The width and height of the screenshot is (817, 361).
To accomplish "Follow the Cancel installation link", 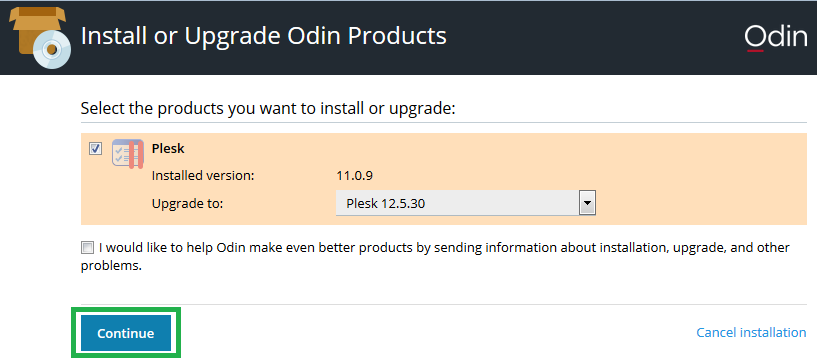I will [751, 332].
